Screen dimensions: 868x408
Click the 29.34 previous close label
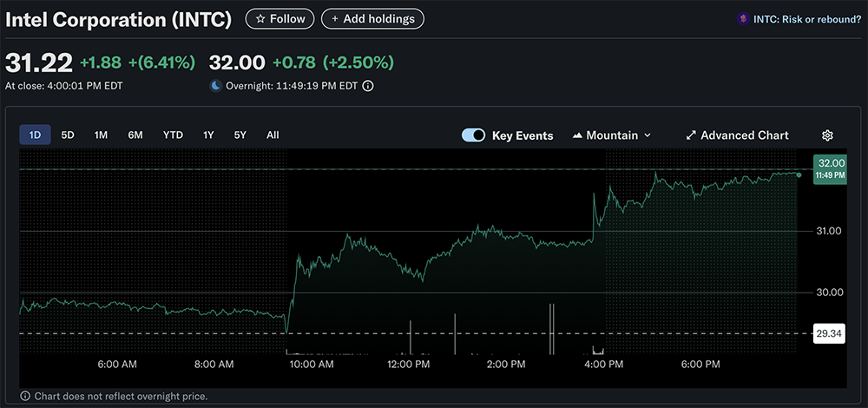pos(831,333)
